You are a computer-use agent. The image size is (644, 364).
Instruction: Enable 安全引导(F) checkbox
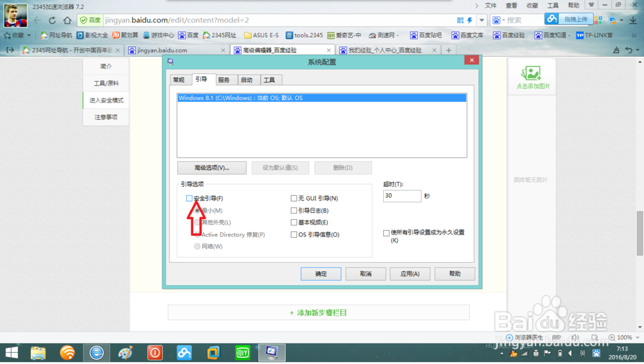pyautogui.click(x=189, y=198)
